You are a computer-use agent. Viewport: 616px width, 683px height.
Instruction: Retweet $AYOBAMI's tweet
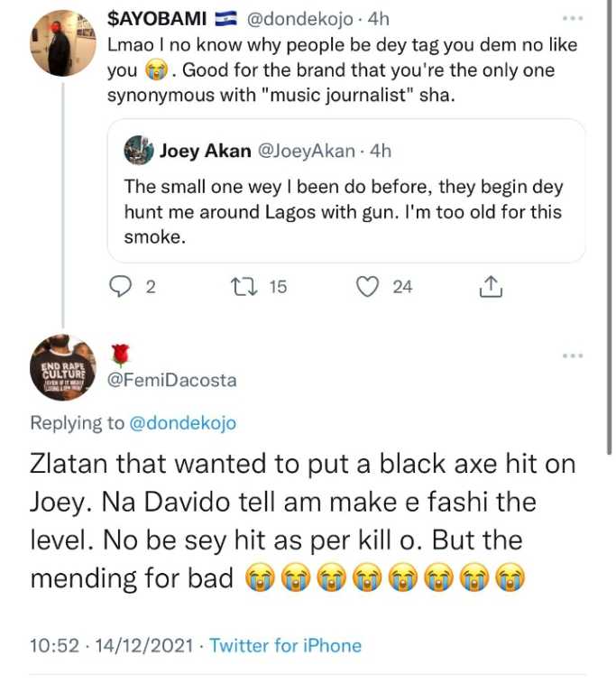[242, 287]
